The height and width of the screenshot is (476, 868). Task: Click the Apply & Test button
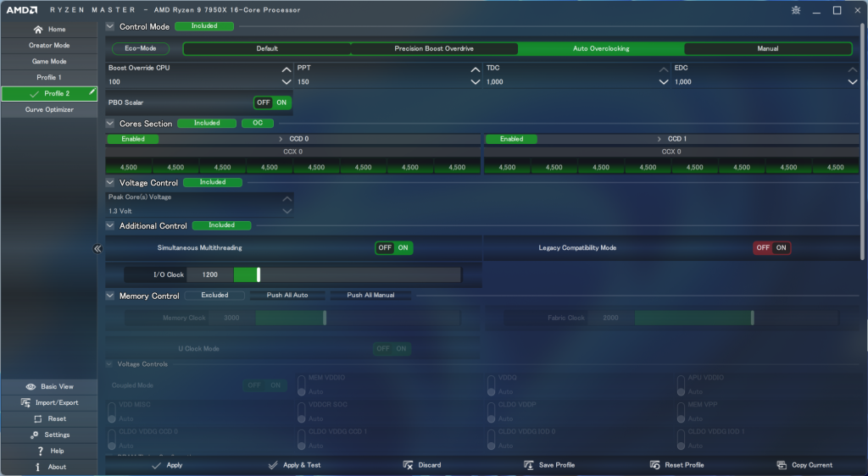[x=294, y=465]
